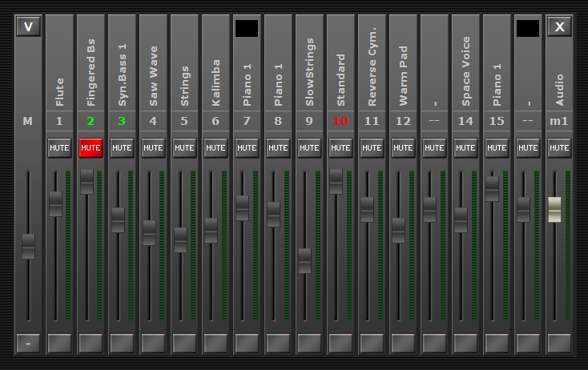Select the m1 channel label
Viewport: 588px width, 370px height.
tap(559, 121)
